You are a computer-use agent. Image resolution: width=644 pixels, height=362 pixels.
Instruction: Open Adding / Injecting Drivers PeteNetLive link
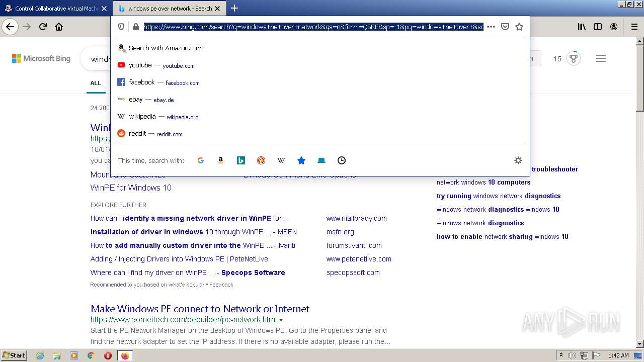point(179,259)
